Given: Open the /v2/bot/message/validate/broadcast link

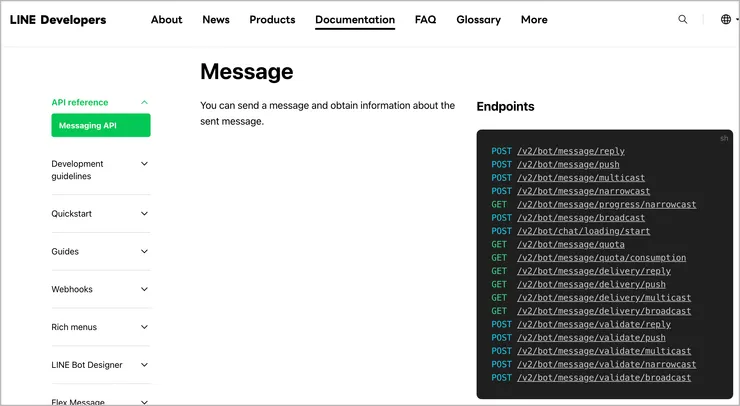Looking at the screenshot, I should coord(604,378).
